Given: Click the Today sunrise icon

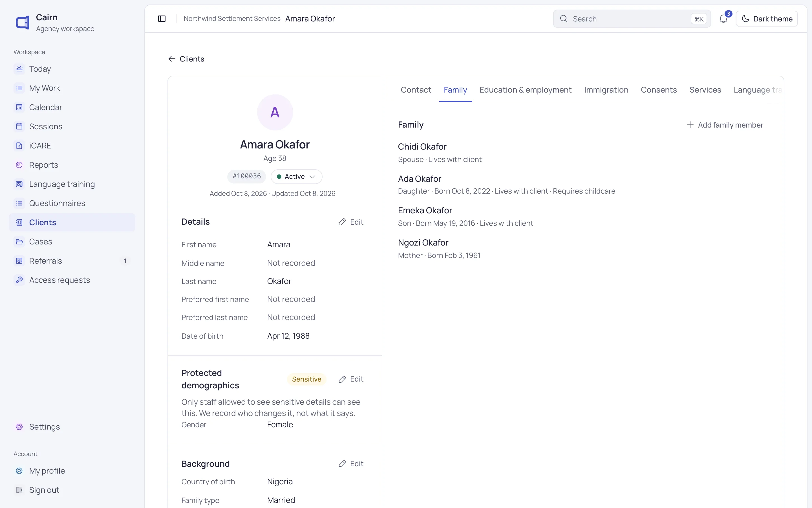Looking at the screenshot, I should (x=19, y=69).
